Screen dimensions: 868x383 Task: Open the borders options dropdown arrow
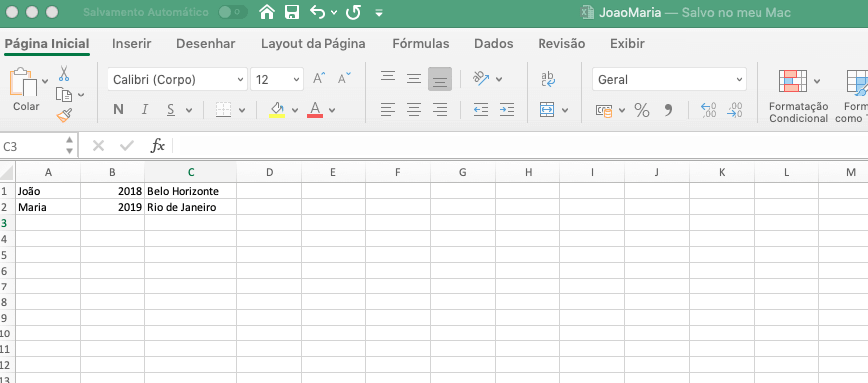[242, 110]
